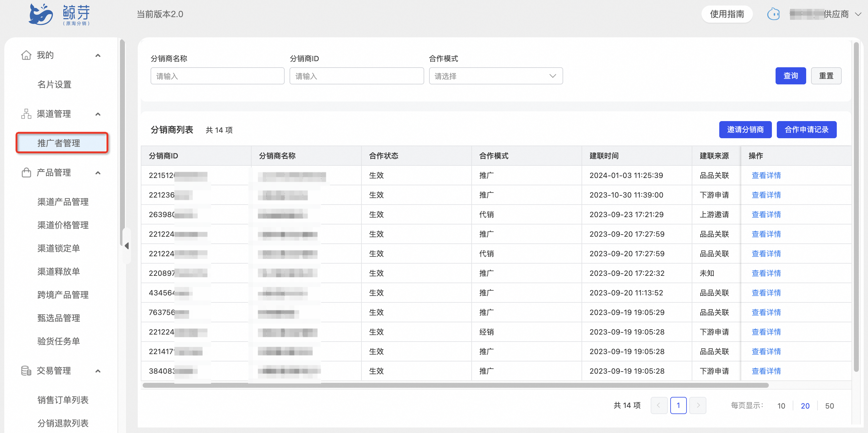Collapse the 渠道管理 section chevron
The width and height of the screenshot is (868, 433).
(x=98, y=114)
